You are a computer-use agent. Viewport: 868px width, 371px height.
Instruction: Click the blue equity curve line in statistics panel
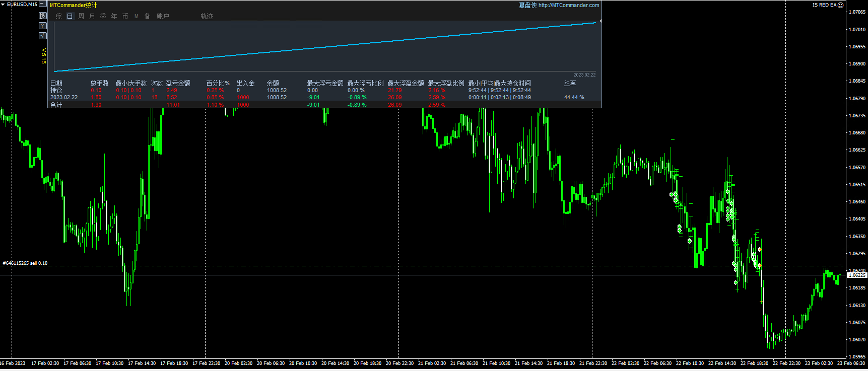[x=325, y=47]
